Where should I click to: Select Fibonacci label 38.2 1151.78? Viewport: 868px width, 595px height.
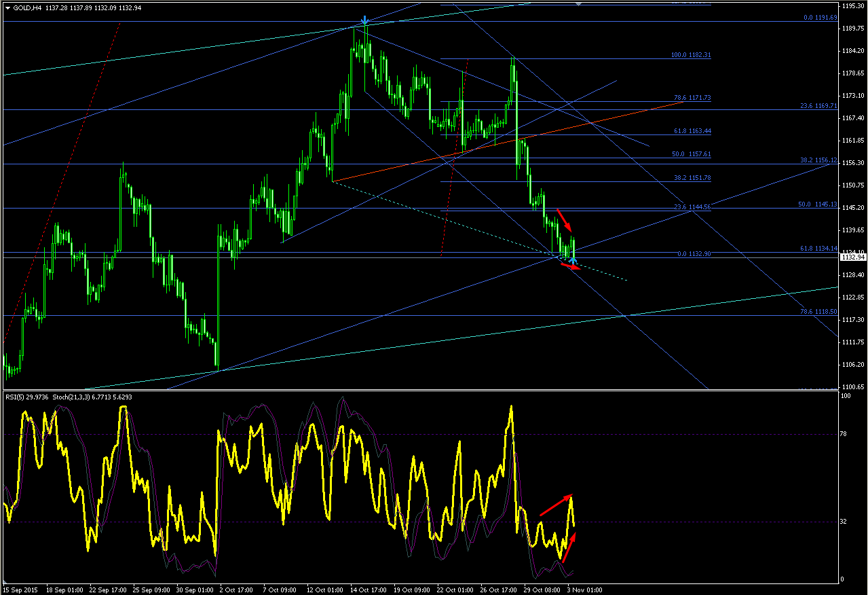692,178
